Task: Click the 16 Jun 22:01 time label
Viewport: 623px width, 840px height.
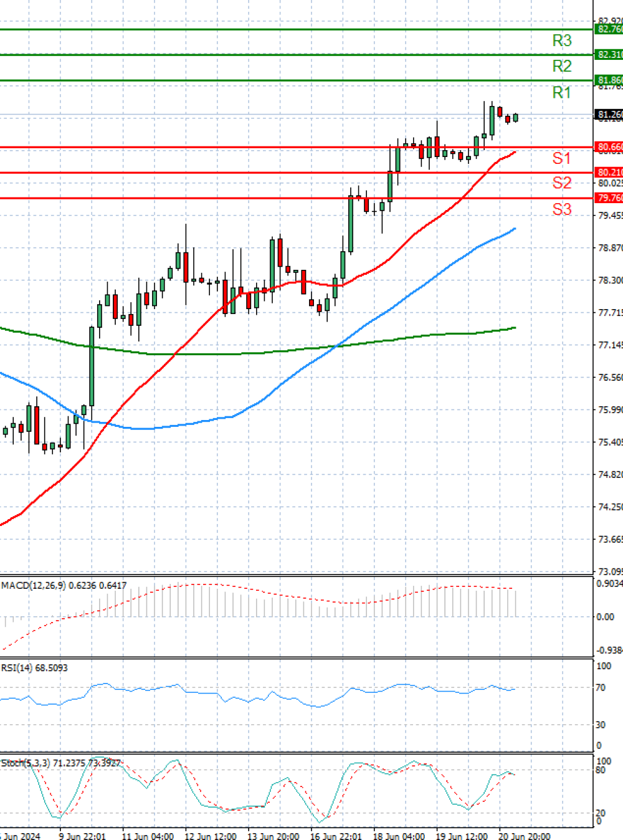Action: 336,836
